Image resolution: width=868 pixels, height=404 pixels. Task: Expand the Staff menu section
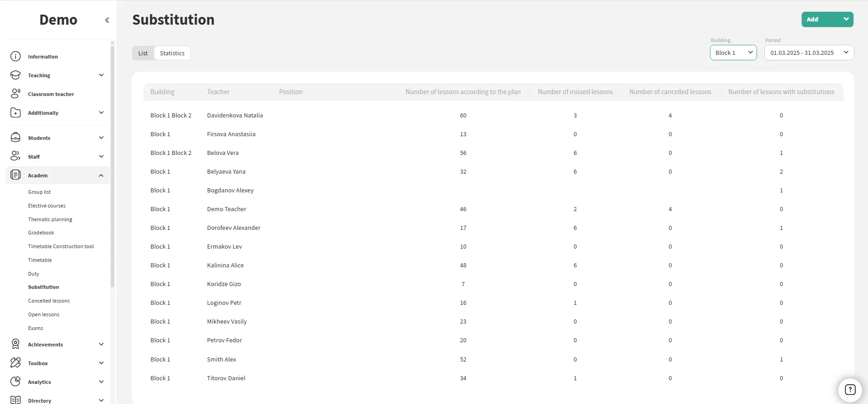pyautogui.click(x=101, y=157)
